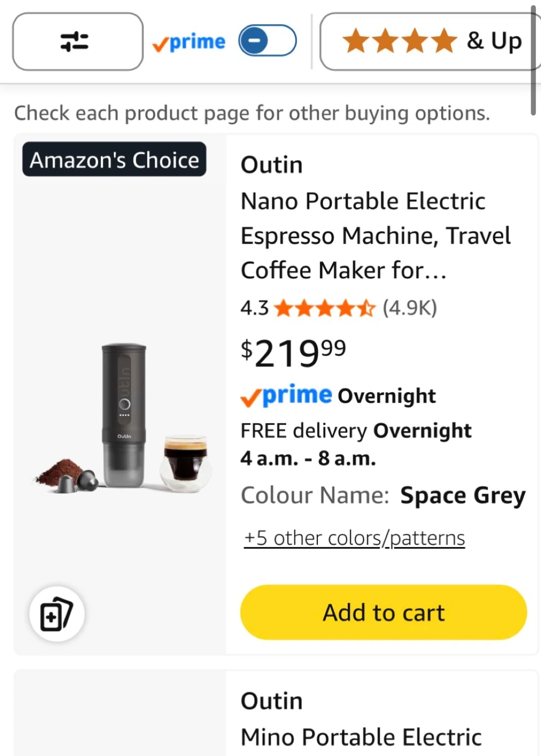Tap the Amazon's Choice badge

(114, 159)
